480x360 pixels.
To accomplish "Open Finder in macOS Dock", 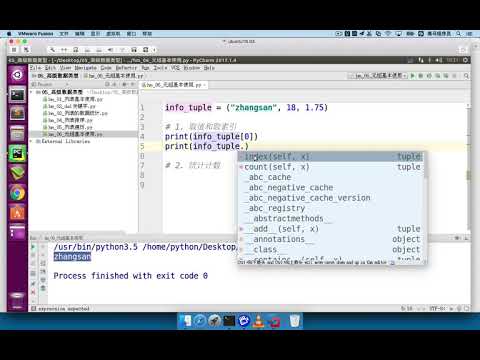I will 185,321.
